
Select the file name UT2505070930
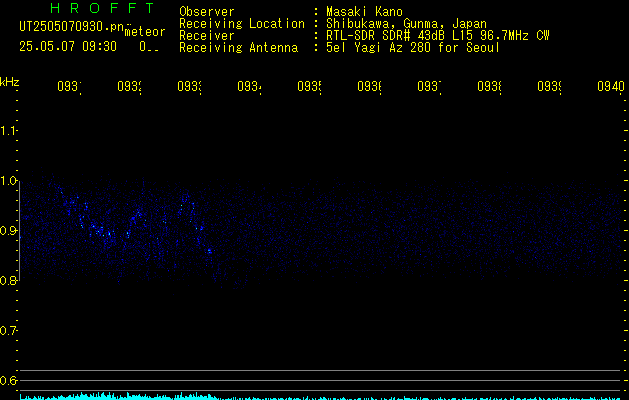(72, 27)
